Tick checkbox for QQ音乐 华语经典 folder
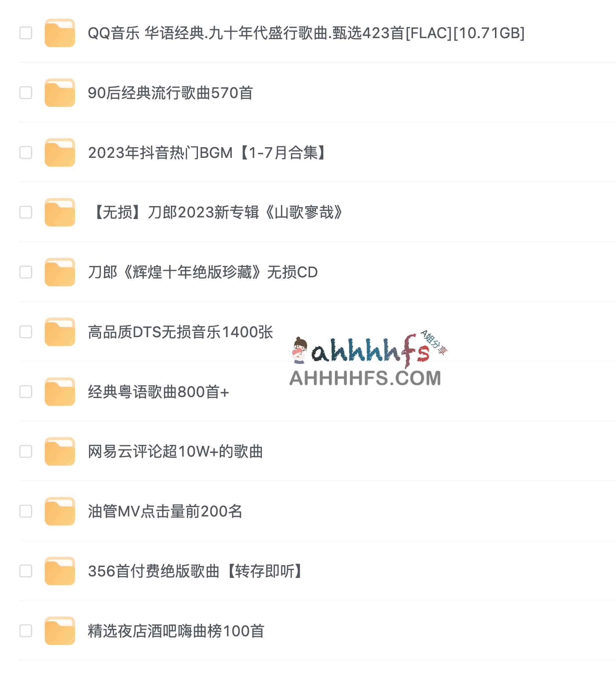The width and height of the screenshot is (616, 675). (x=26, y=33)
